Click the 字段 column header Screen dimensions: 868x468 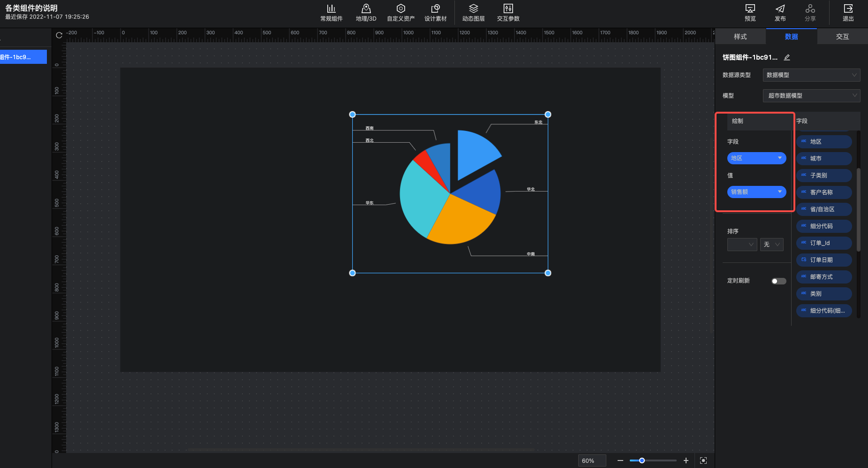tap(802, 121)
